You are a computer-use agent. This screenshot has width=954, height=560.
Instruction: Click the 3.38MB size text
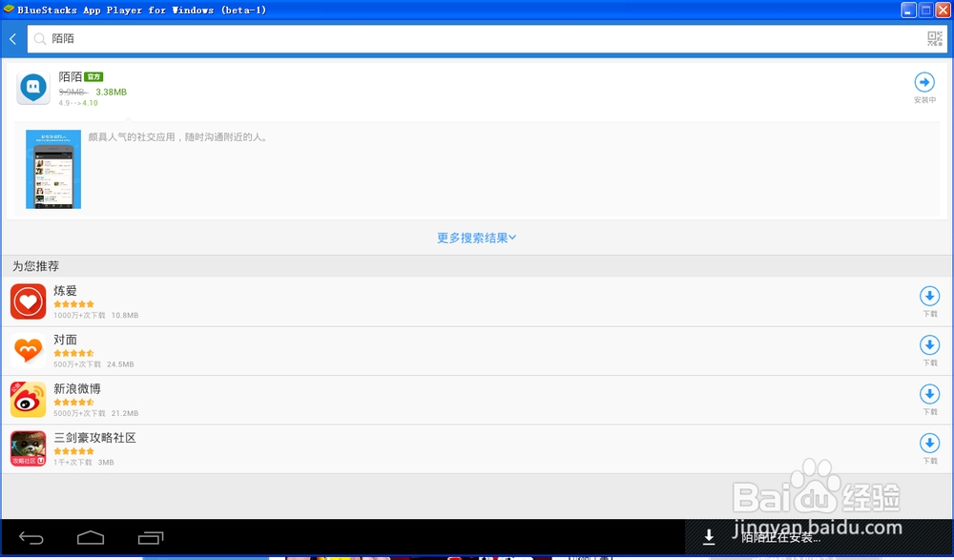coord(112,92)
